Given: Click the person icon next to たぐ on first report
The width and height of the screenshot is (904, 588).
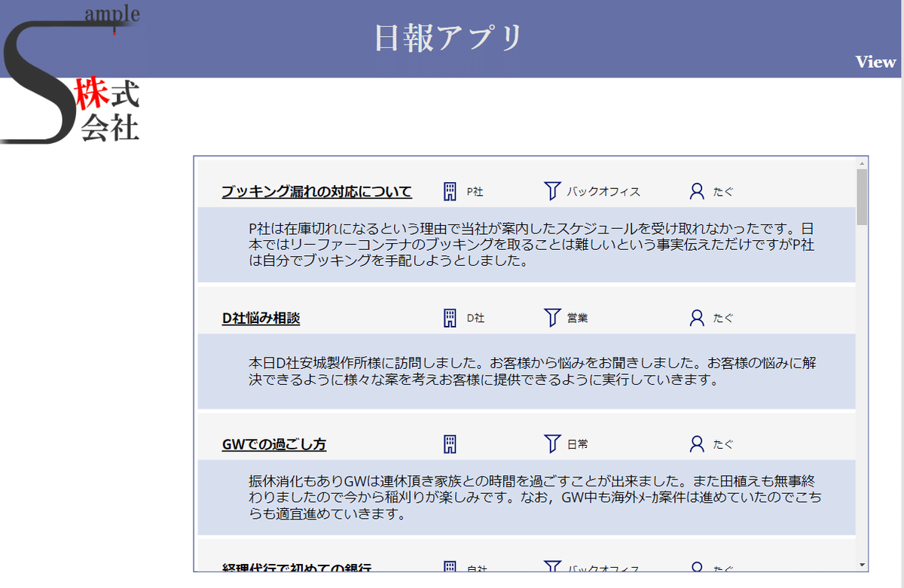Looking at the screenshot, I should point(696,191).
